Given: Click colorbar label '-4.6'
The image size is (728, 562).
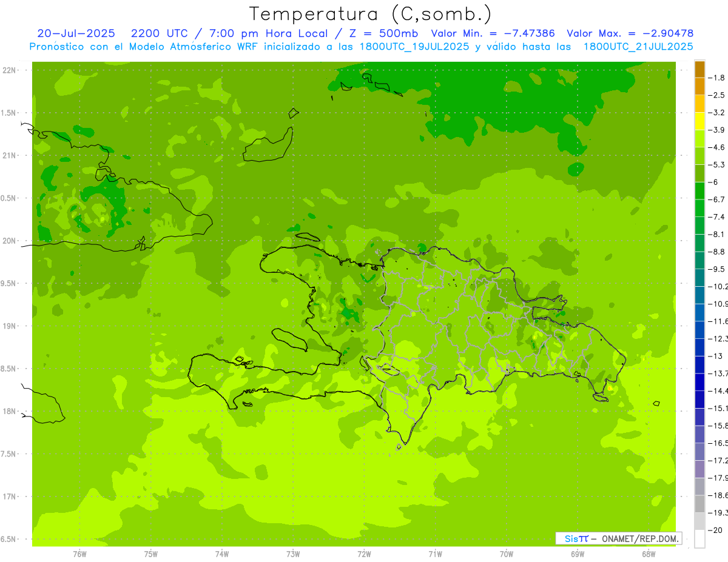Looking at the screenshot, I should tap(716, 147).
